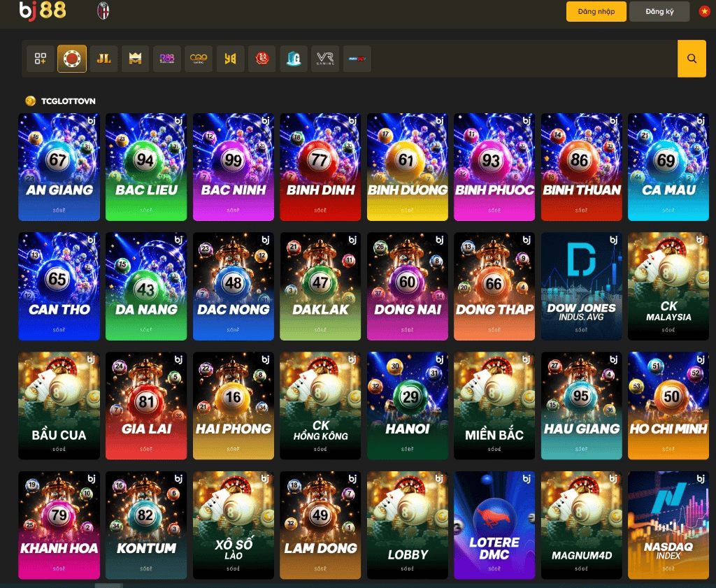Select the Play'n GO provider icon
Image resolution: width=716 pixels, height=588 pixels.
coord(357,59)
